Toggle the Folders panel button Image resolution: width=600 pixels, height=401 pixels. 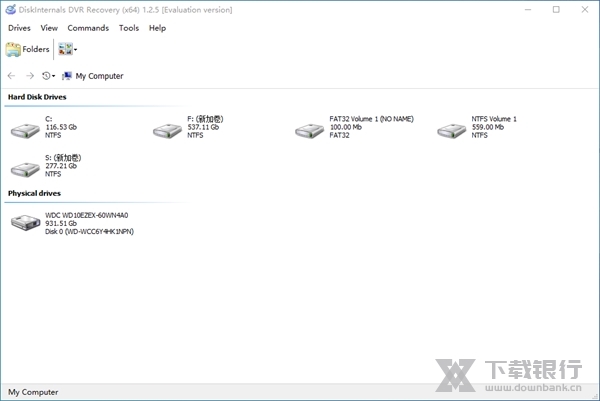[28, 49]
